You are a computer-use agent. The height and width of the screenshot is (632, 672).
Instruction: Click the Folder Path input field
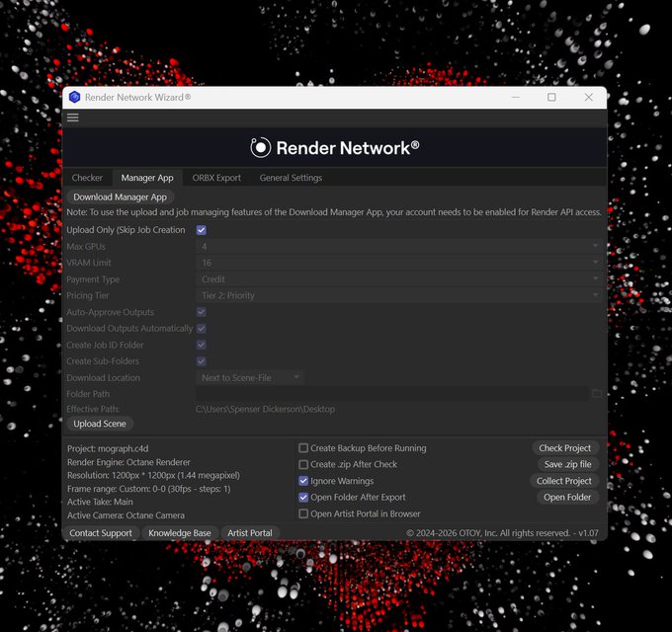click(392, 393)
